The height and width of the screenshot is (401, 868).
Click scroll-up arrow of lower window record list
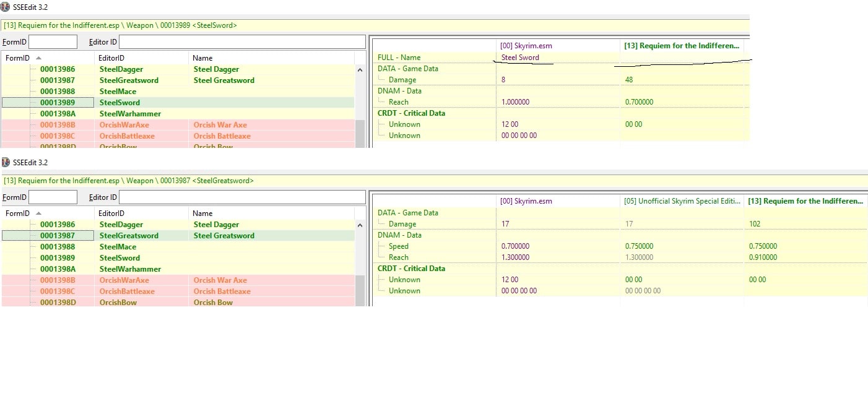pos(360,225)
